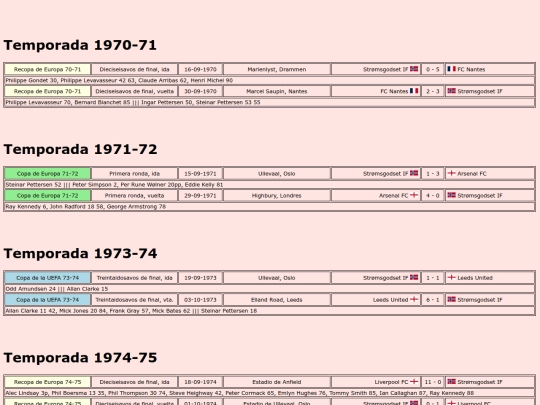Click the English flag beside Arsenal FC in the 29-09-1971 row
Viewport: 540px width, 405px height.
point(414,195)
